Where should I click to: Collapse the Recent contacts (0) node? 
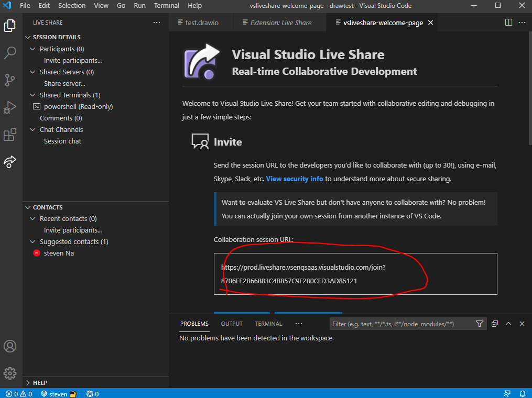pyautogui.click(x=32, y=219)
